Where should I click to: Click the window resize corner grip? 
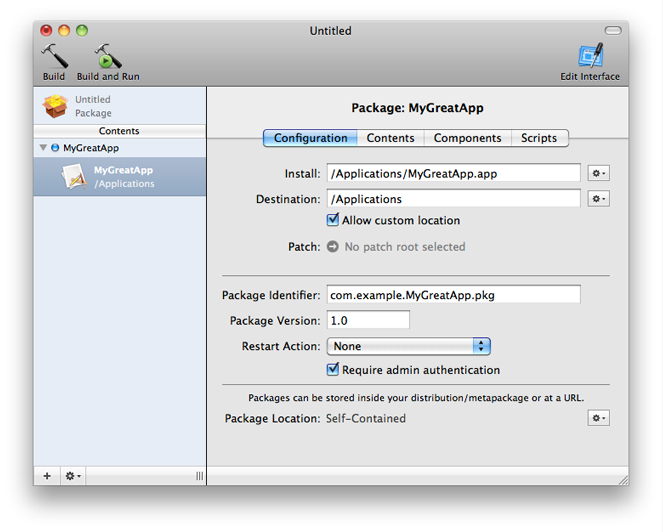tap(623, 480)
